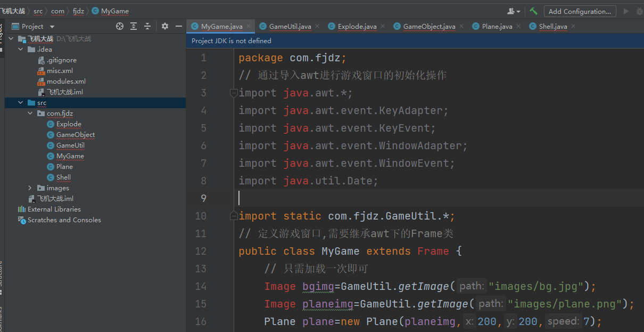
Task: Collapse the 飞机大战 project root node
Action: [x=11, y=39]
